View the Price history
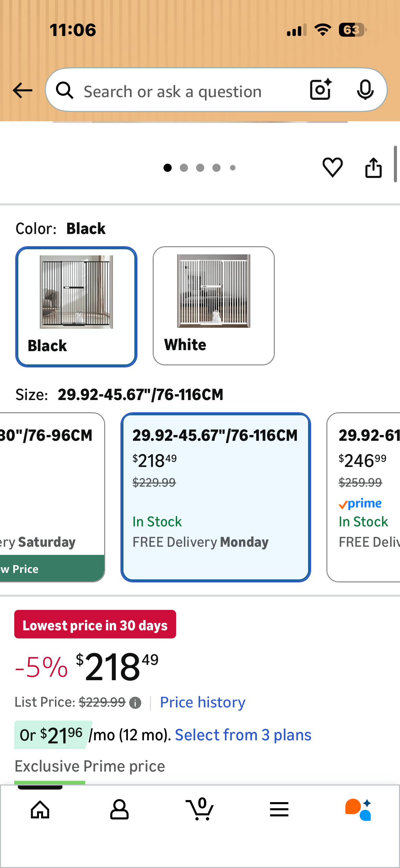Image resolution: width=400 pixels, height=868 pixels. [x=202, y=702]
